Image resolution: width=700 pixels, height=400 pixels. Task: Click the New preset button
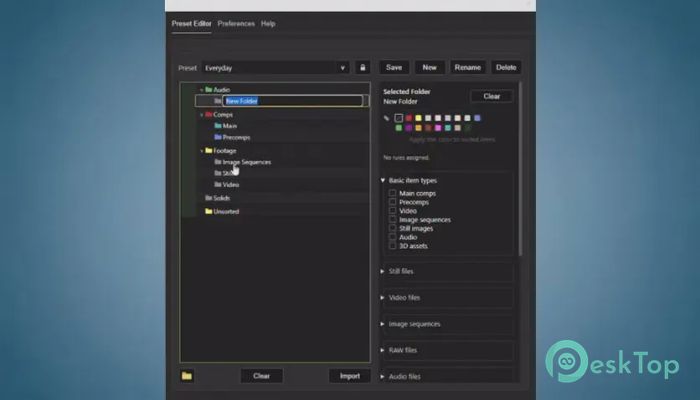tap(429, 67)
